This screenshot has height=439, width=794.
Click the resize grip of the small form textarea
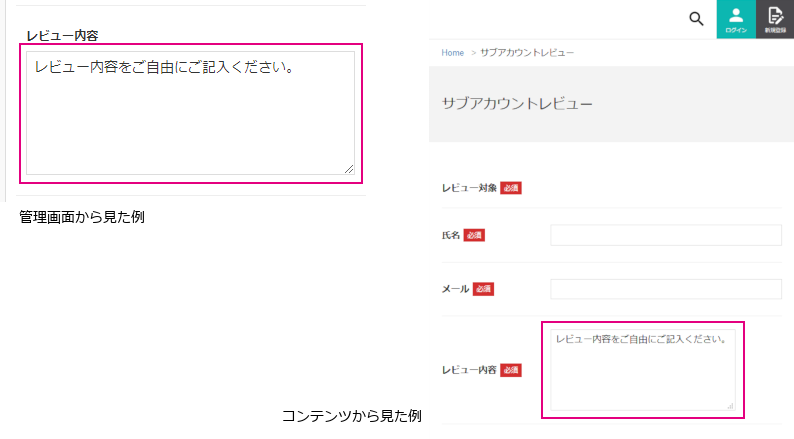(730, 406)
